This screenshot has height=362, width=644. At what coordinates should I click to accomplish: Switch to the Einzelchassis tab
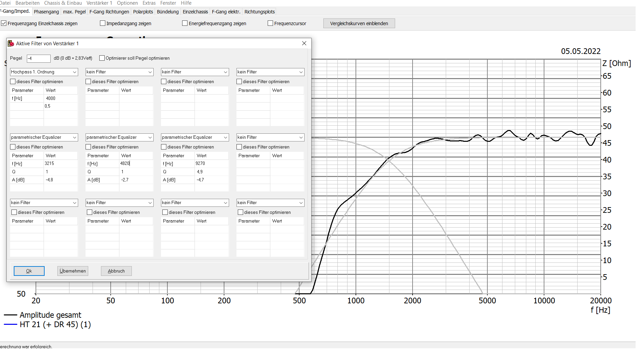(x=195, y=12)
